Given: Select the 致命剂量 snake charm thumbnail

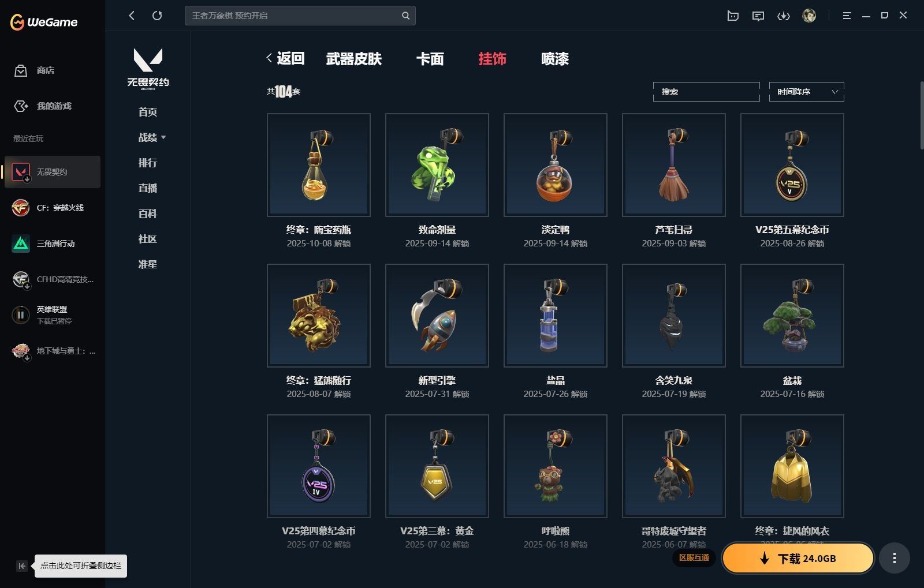Looking at the screenshot, I should pos(437,165).
